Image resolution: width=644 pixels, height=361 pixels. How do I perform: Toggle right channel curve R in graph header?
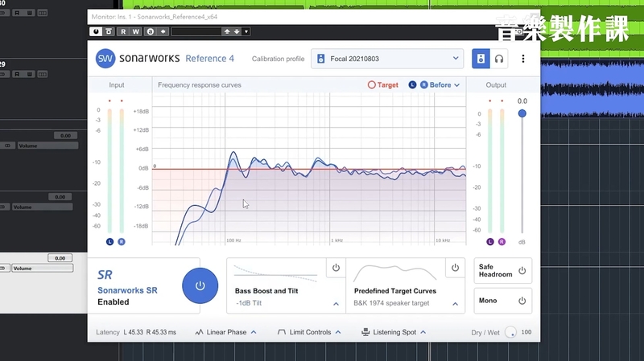424,85
